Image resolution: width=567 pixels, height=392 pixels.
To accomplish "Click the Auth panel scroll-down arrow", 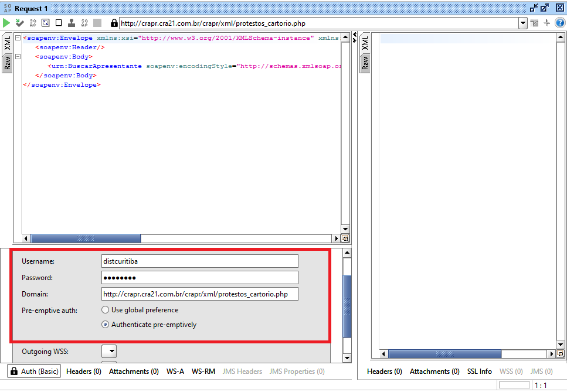I will click(x=347, y=358).
